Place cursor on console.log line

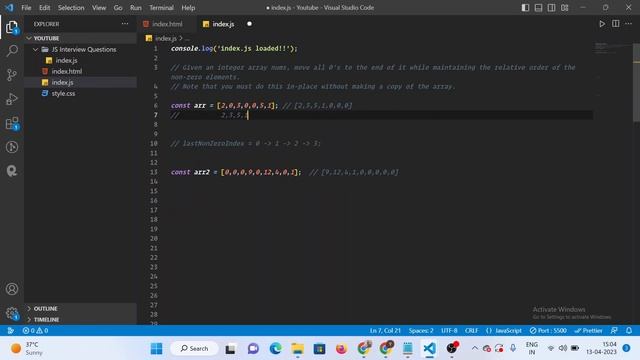pos(234,49)
